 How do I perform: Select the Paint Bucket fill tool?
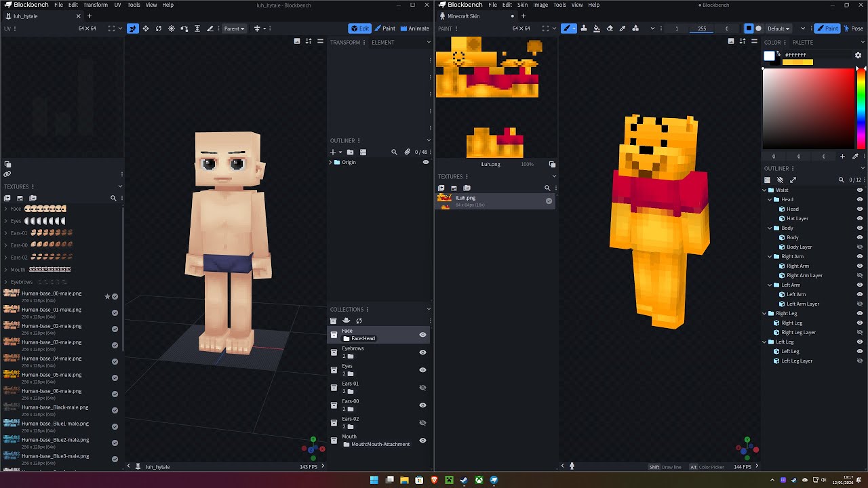(x=597, y=28)
